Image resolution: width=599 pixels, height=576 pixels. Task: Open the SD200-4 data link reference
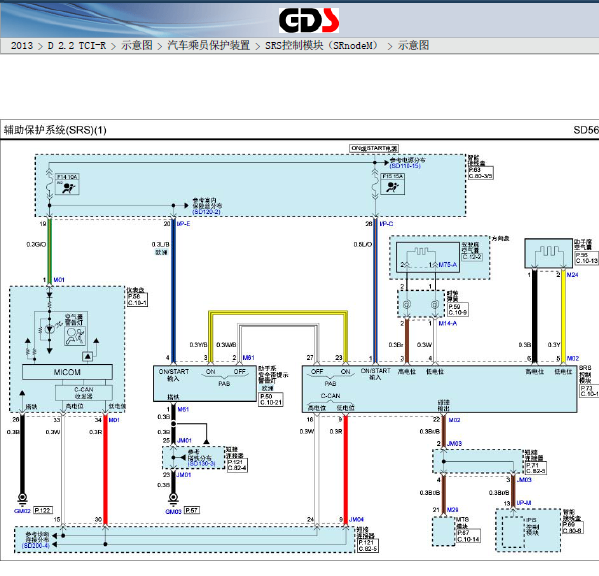coord(36,545)
